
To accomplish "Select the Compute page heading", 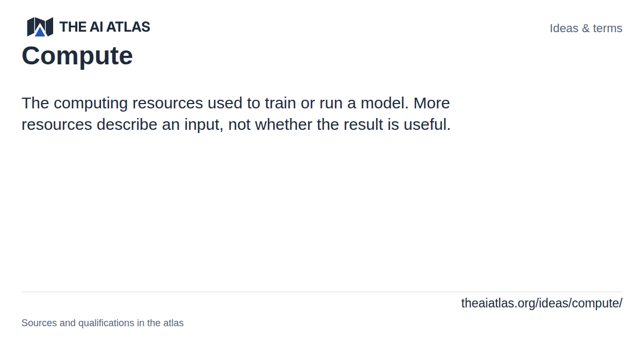I will [x=77, y=56].
